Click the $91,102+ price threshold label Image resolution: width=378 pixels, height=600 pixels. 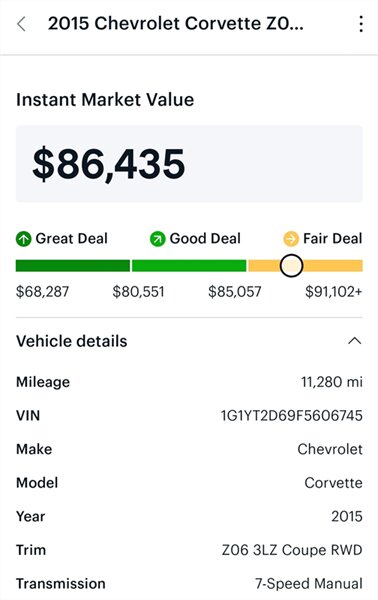click(x=333, y=292)
